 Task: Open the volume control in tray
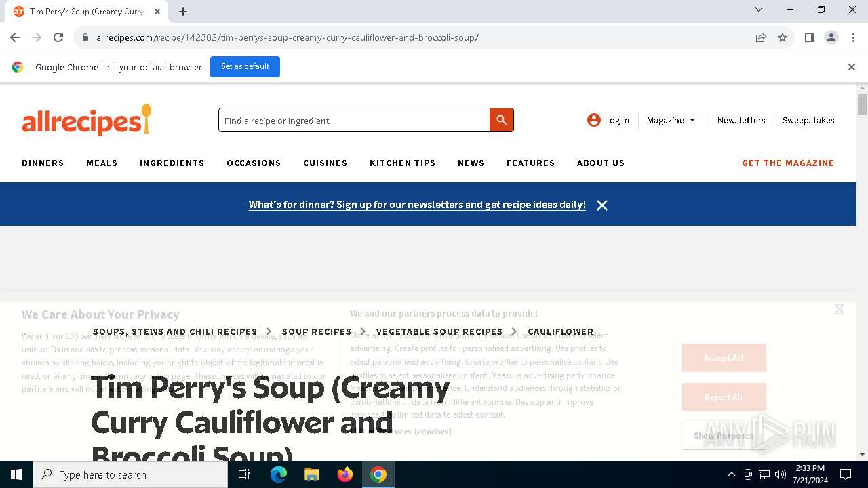click(x=781, y=474)
